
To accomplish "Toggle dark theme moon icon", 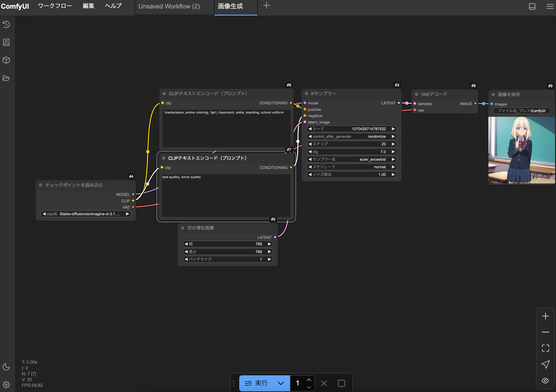I will [x=6, y=367].
